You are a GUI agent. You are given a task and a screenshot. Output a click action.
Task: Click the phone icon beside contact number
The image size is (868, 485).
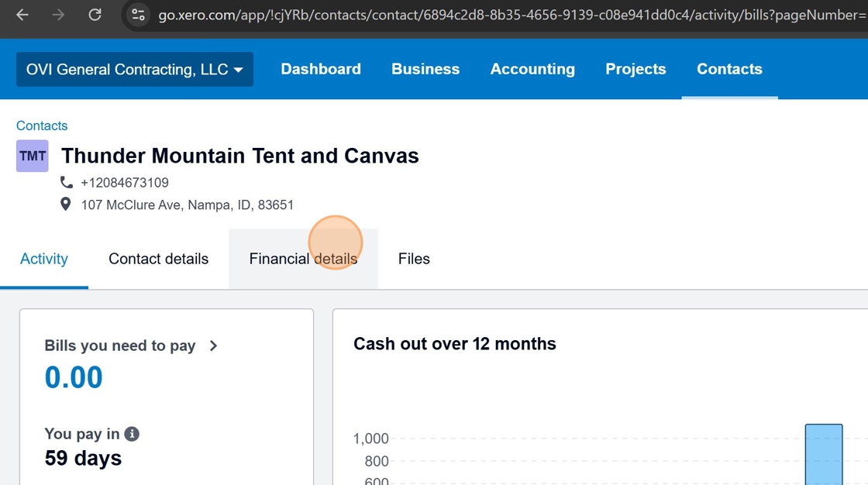coord(67,183)
